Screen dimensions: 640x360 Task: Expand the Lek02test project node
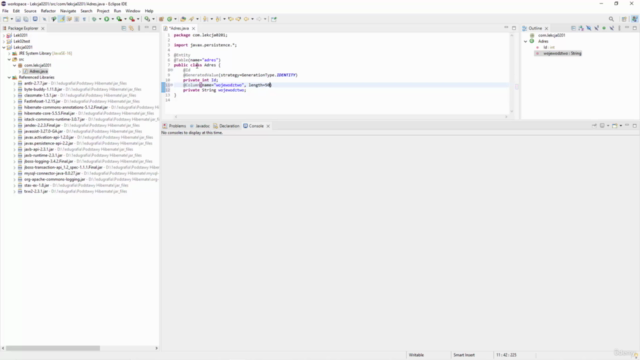pyautogui.click(x=4, y=41)
